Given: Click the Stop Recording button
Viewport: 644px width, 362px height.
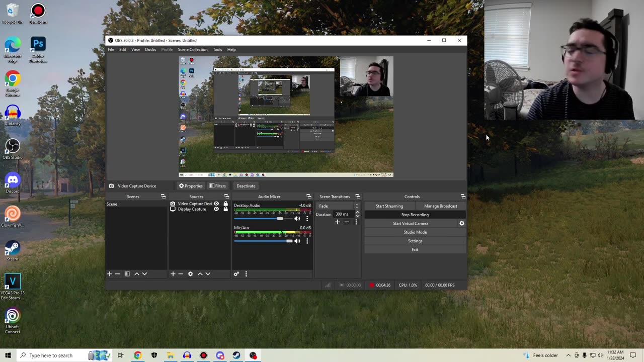Looking at the screenshot, I should [x=415, y=215].
